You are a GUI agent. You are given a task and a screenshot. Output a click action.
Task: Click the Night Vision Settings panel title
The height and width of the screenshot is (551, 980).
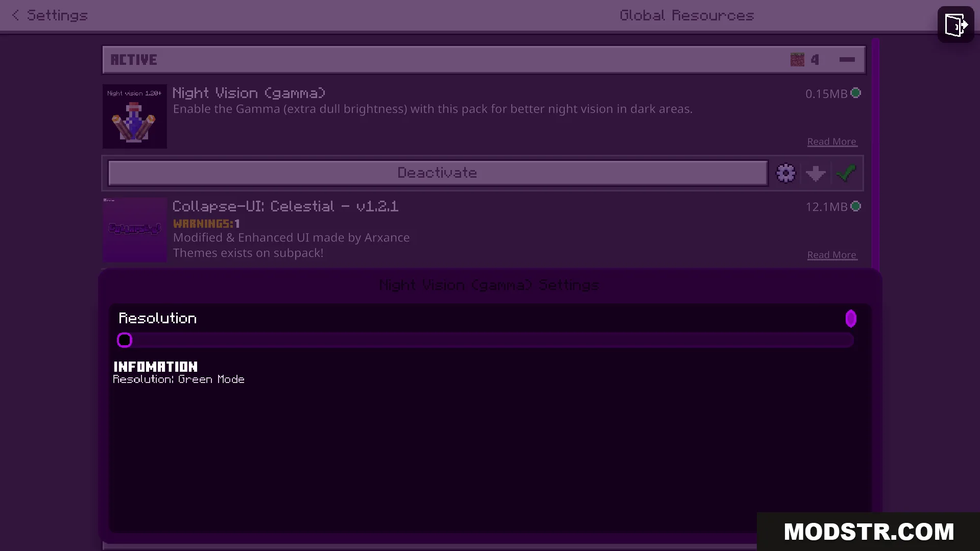click(489, 285)
